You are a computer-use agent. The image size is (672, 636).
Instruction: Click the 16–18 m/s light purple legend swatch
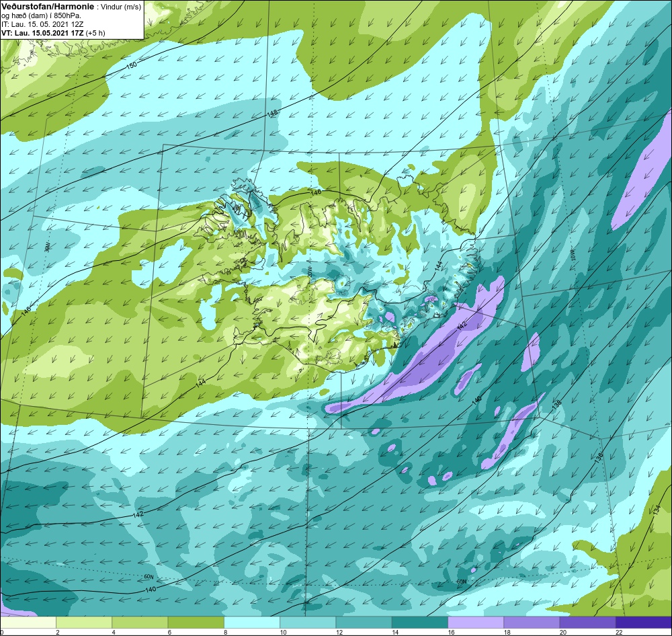click(476, 622)
